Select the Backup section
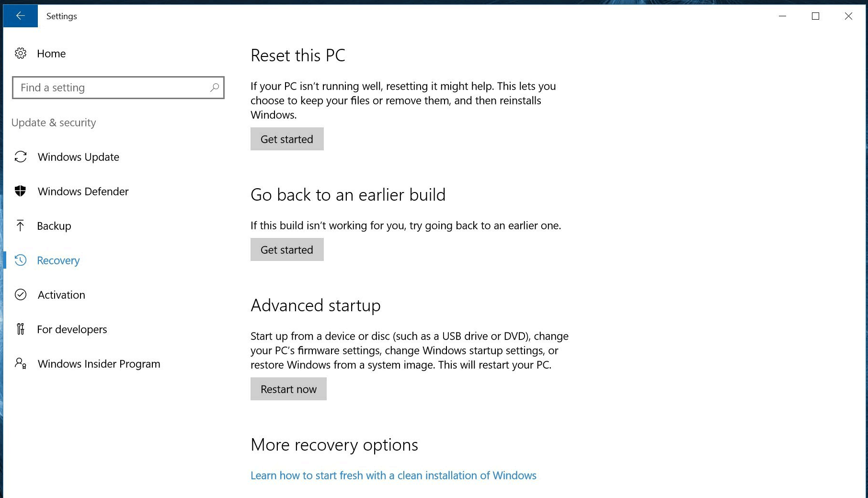Image resolution: width=868 pixels, height=498 pixels. [x=54, y=226]
